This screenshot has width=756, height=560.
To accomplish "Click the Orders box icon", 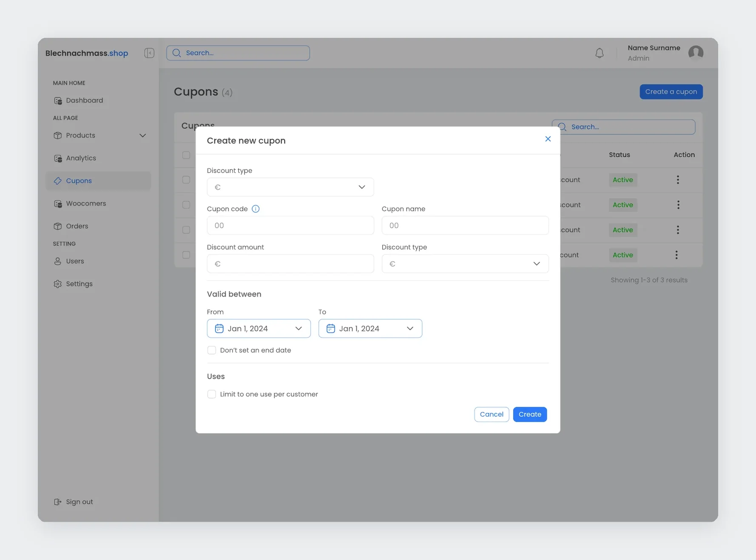I will click(x=58, y=226).
